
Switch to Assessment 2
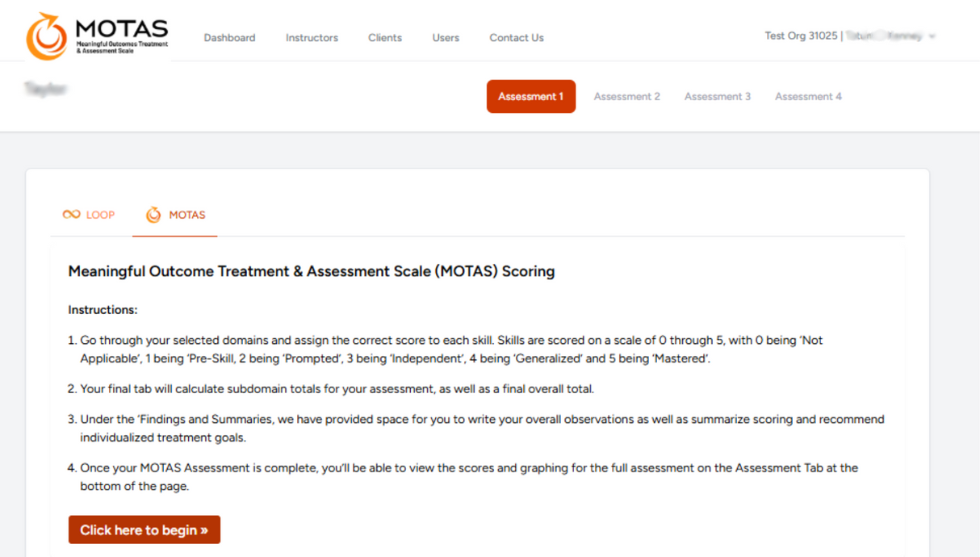(627, 97)
